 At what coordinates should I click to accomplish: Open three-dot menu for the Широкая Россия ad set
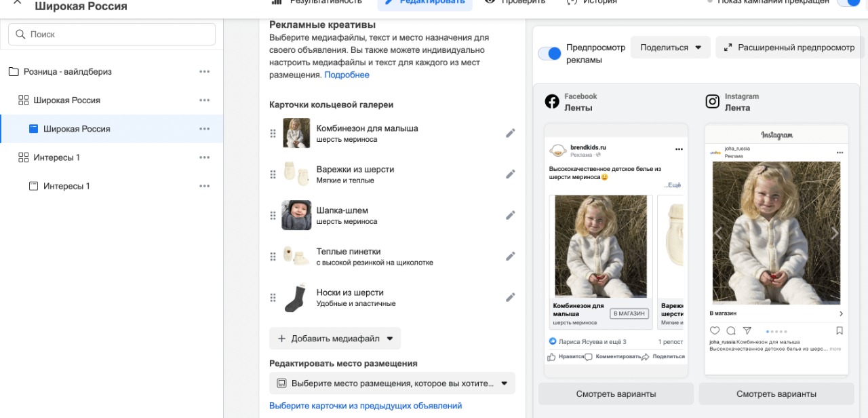[204, 100]
